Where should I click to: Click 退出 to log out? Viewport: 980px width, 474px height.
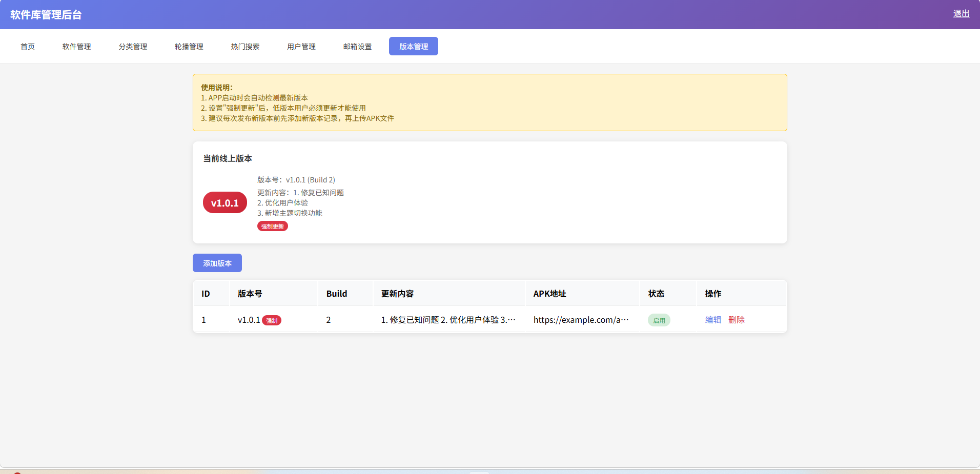[x=961, y=13]
